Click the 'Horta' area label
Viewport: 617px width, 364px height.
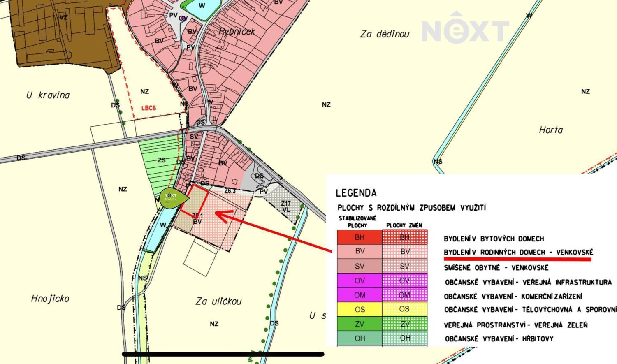(x=550, y=130)
